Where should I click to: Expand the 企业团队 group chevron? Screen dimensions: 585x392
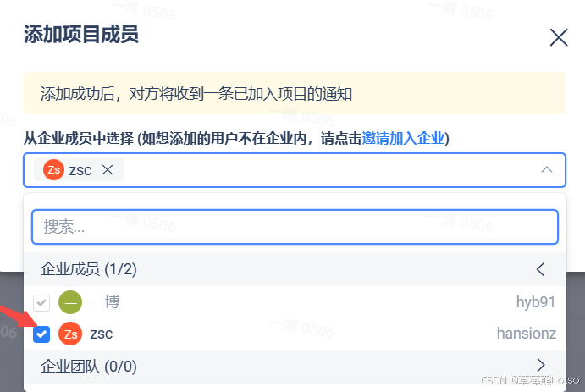(541, 366)
